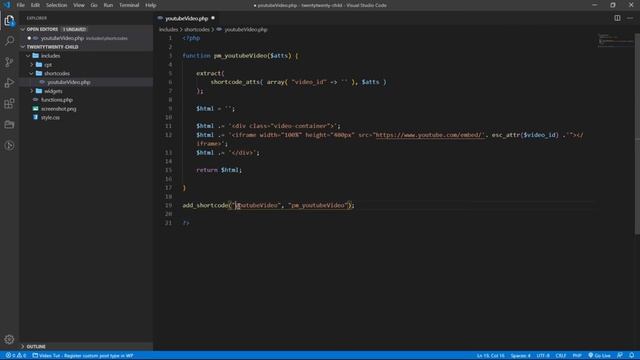Select the youtubeVideo.php editor tab
Viewport: 640px width, 360px height.
(x=187, y=18)
